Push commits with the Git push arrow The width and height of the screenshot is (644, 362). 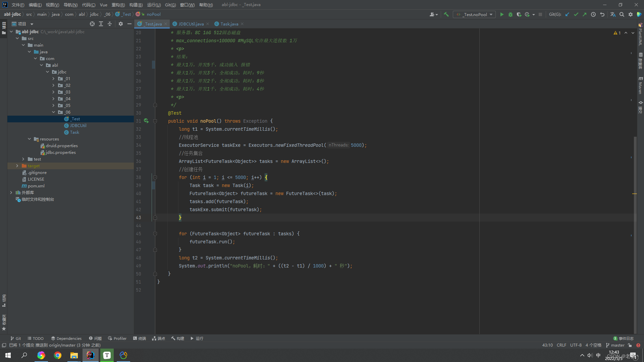pos(585,14)
